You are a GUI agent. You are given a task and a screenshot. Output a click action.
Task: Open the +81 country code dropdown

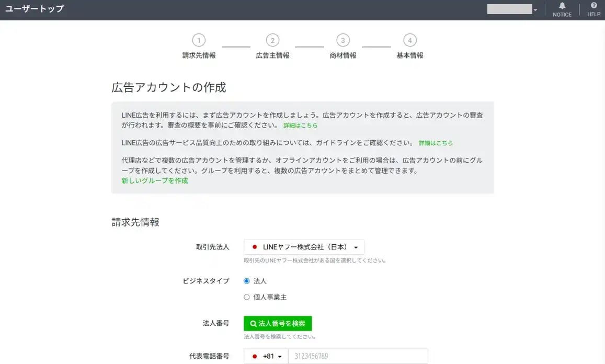click(x=268, y=356)
